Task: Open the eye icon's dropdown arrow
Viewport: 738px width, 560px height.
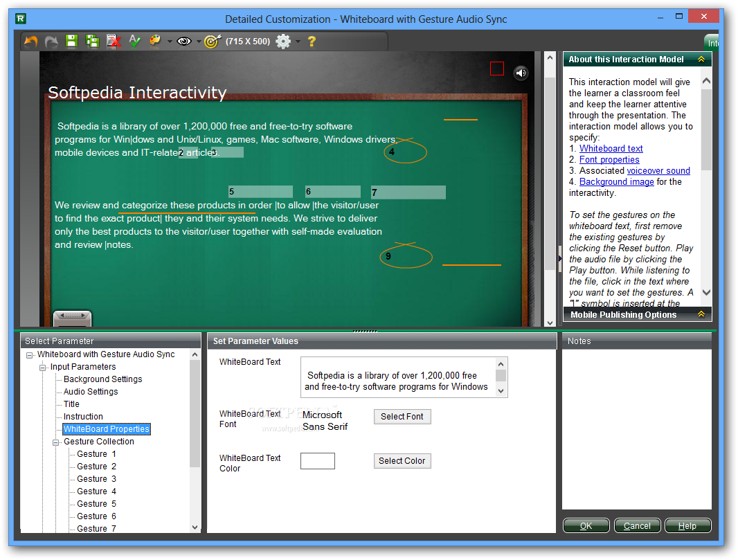Action: 199,42
